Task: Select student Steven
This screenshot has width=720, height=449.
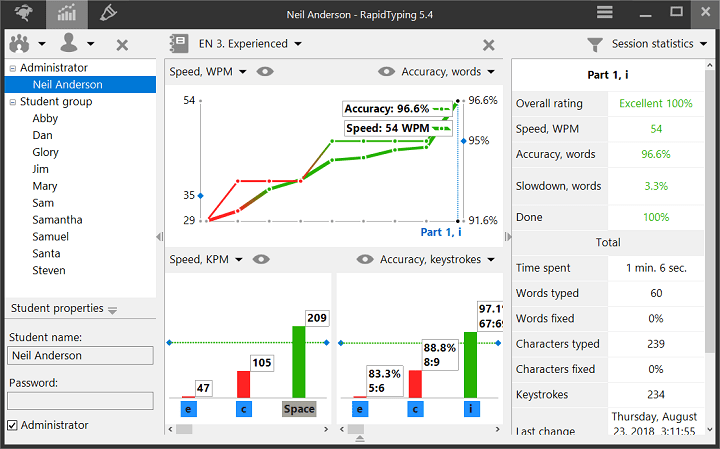Action: (49, 271)
